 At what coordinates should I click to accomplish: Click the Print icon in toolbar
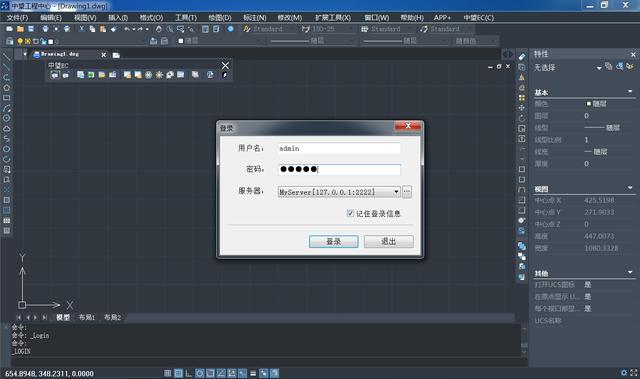click(x=45, y=29)
